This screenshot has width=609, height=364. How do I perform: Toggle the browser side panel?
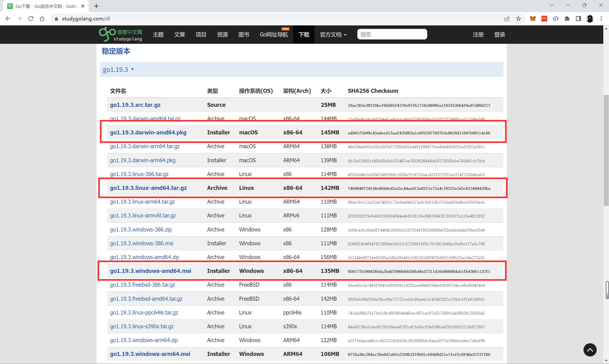(578, 19)
